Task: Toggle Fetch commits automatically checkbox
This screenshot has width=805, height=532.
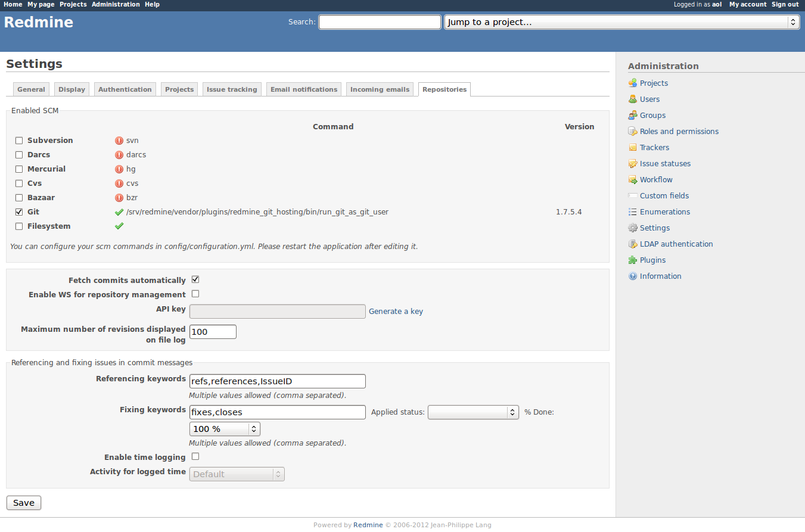Action: coord(195,279)
